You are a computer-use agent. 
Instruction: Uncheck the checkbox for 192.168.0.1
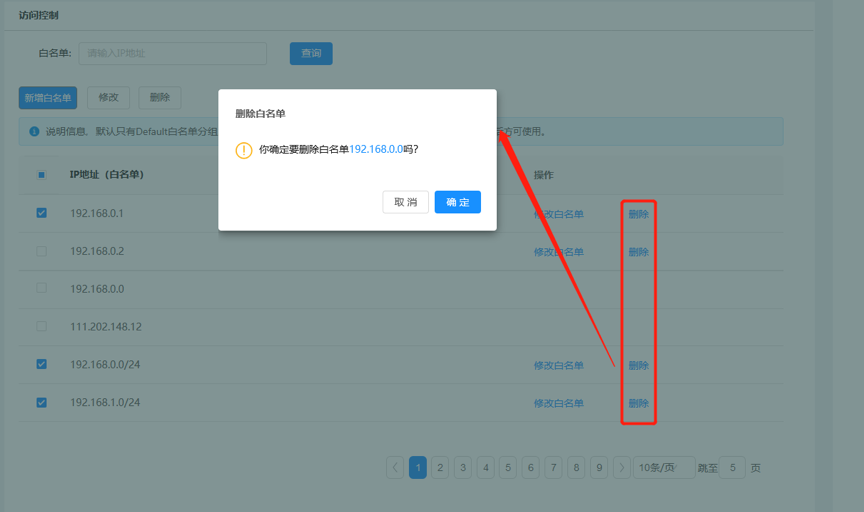[41, 213]
